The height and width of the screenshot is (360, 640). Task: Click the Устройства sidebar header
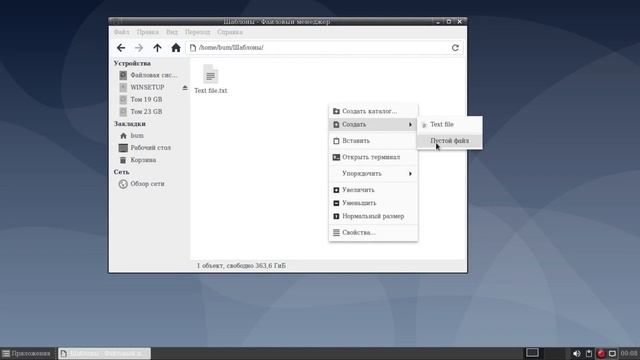(132, 63)
